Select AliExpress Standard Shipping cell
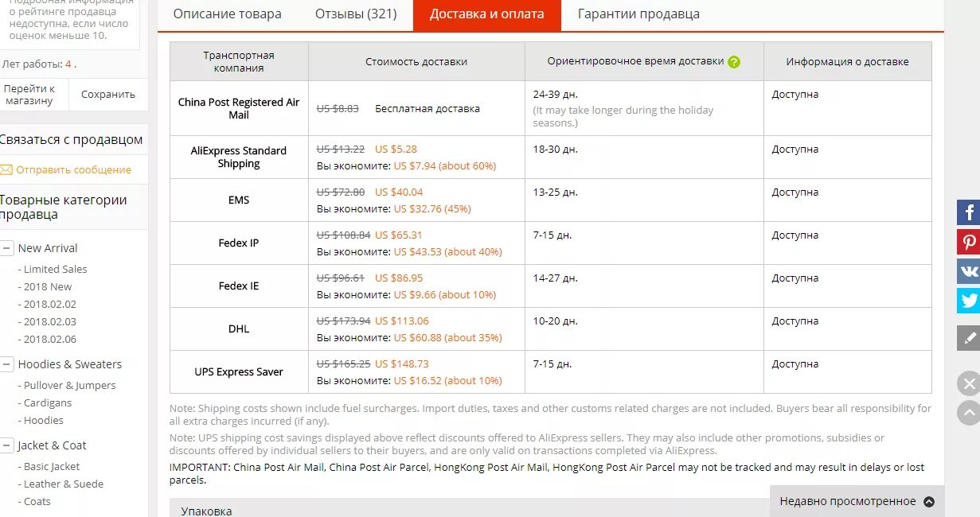The height and width of the screenshot is (517, 980). pos(239,157)
